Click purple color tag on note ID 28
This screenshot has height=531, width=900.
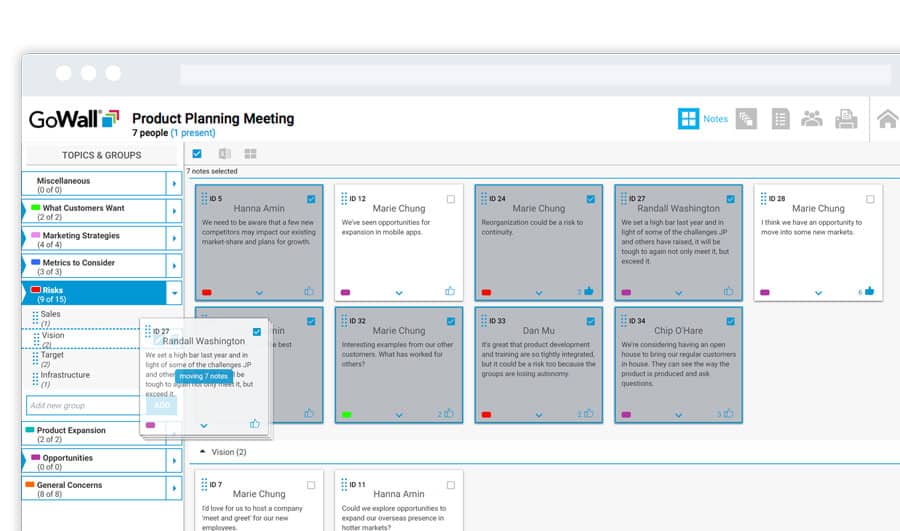click(765, 293)
